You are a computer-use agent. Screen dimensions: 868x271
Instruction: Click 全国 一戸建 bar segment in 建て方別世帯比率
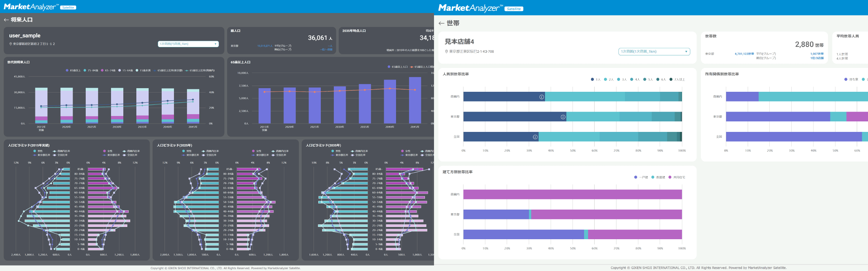point(524,235)
